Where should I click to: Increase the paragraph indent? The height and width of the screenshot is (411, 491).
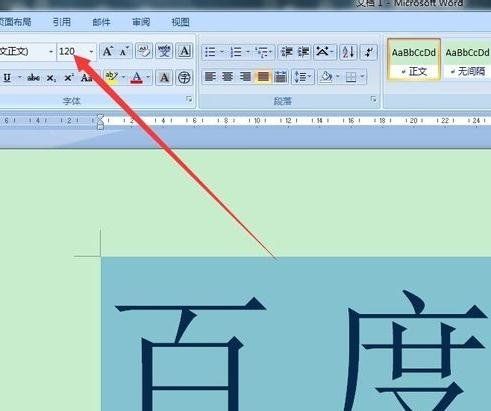click(x=303, y=52)
